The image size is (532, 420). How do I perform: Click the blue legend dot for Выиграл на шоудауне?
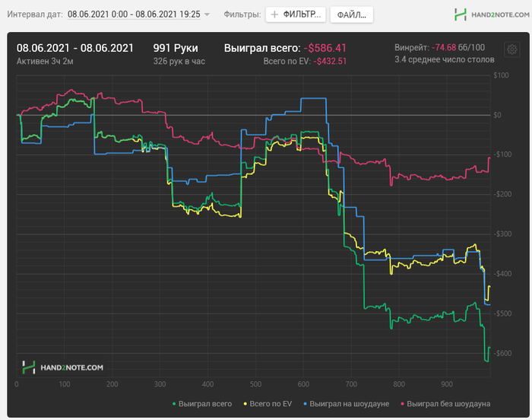[x=305, y=404]
